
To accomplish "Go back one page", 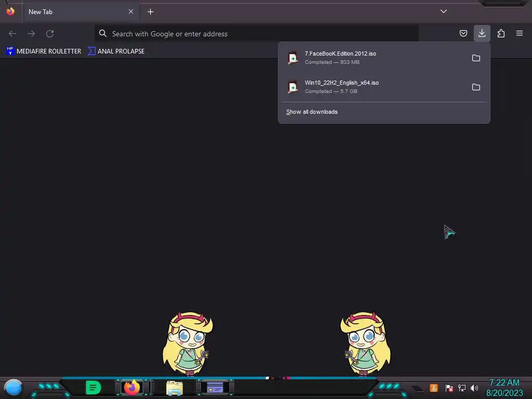I will tap(12, 34).
